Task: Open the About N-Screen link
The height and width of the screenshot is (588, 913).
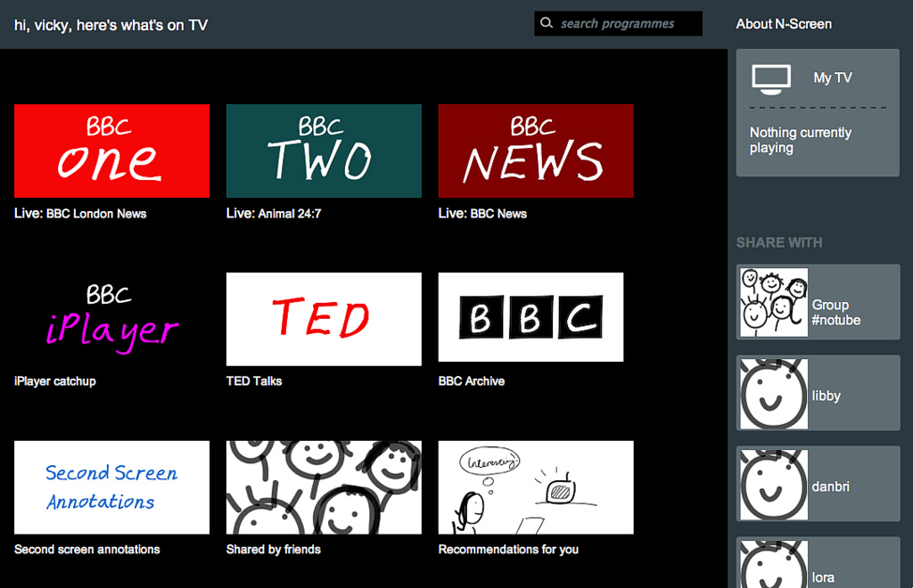Action: click(784, 24)
